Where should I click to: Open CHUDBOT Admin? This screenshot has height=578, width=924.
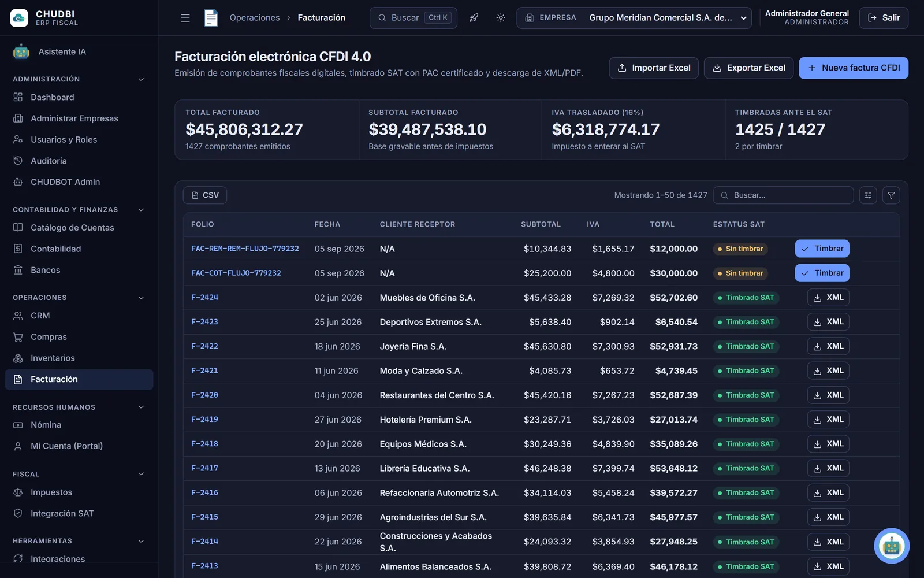(x=79, y=182)
